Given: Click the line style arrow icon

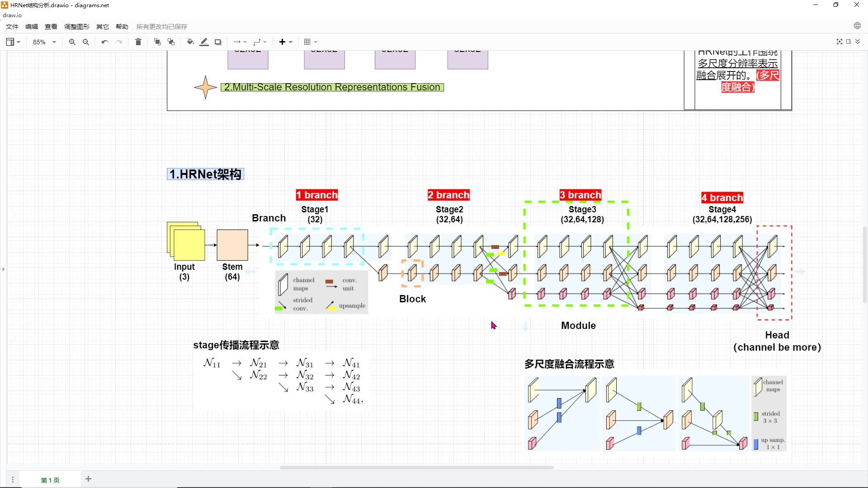Looking at the screenshot, I should click(238, 42).
